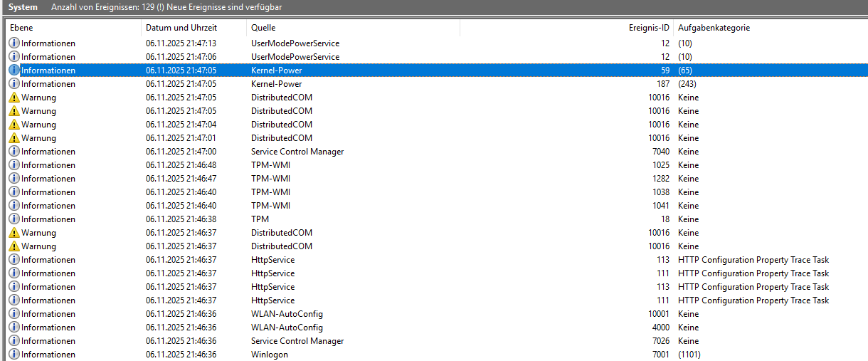Click info icon of UserModePowerService 21:47:13 event

tap(14, 43)
